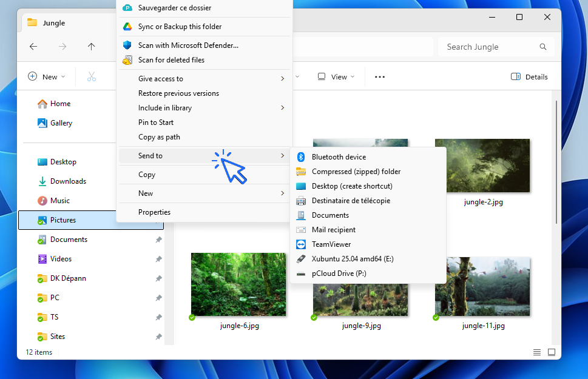Image resolution: width=588 pixels, height=379 pixels.
Task: Click Copy in the context menu
Action: click(204, 175)
